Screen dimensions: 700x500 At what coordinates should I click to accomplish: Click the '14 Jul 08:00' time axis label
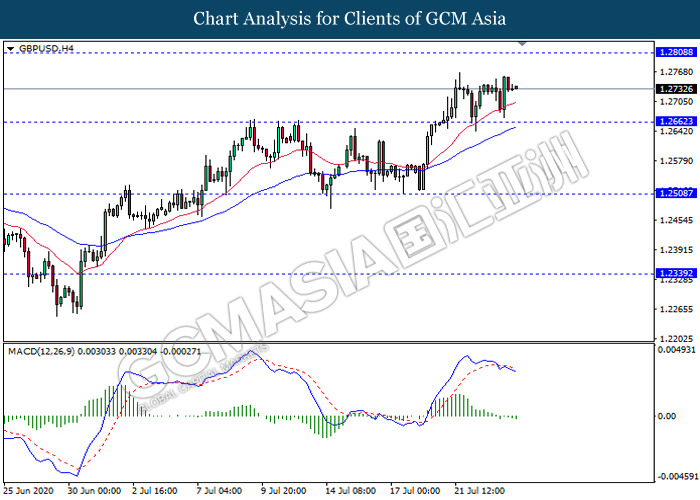349,491
